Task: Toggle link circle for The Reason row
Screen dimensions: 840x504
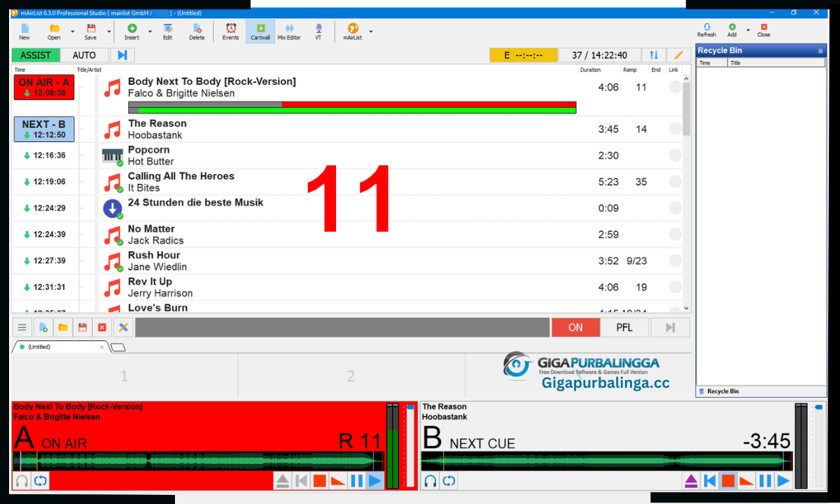Action: pyautogui.click(x=675, y=129)
